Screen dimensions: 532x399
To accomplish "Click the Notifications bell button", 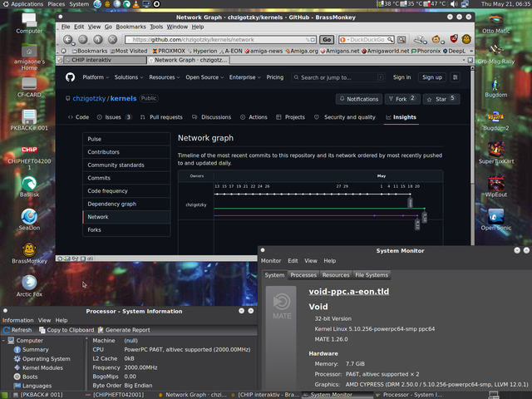I will coord(359,99).
